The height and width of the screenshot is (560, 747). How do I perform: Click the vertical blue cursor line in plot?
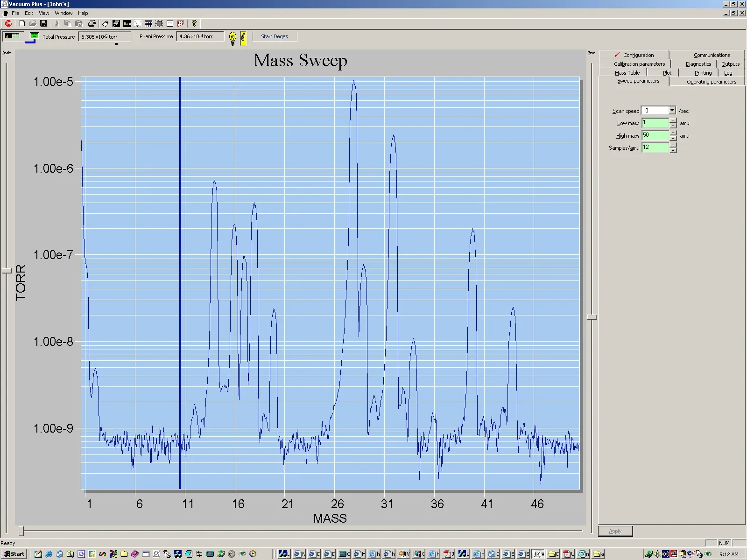pyautogui.click(x=180, y=283)
